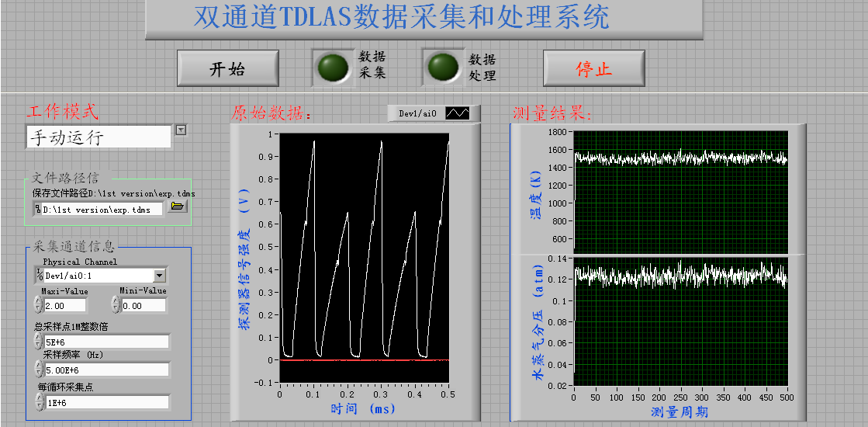868x427 pixels.
Task: Click the I/O icon in Physical Channel
Action: [x=39, y=275]
